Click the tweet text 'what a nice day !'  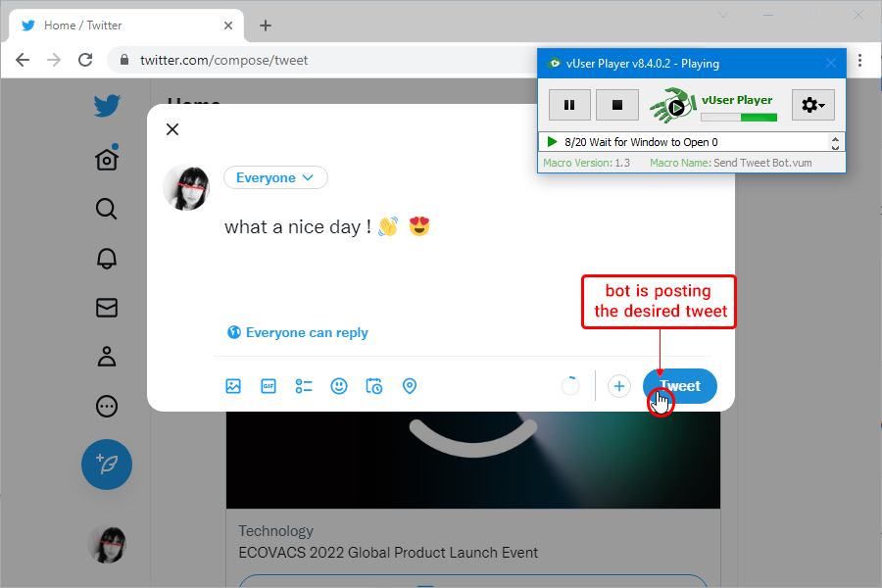pyautogui.click(x=297, y=226)
